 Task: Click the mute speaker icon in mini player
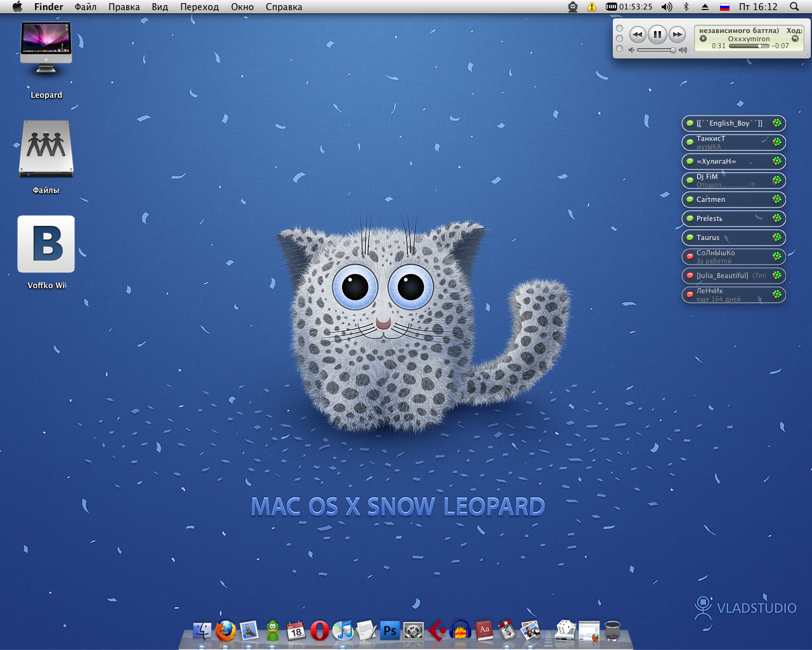[x=631, y=50]
